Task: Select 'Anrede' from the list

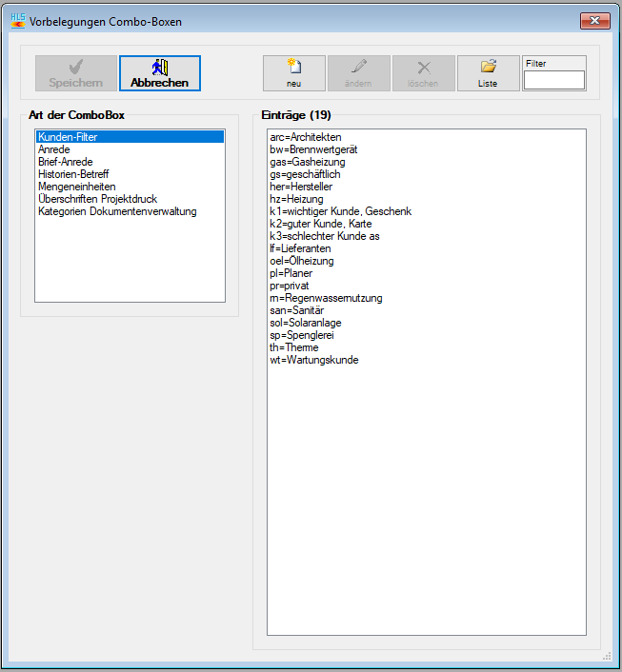Action: coord(54,149)
